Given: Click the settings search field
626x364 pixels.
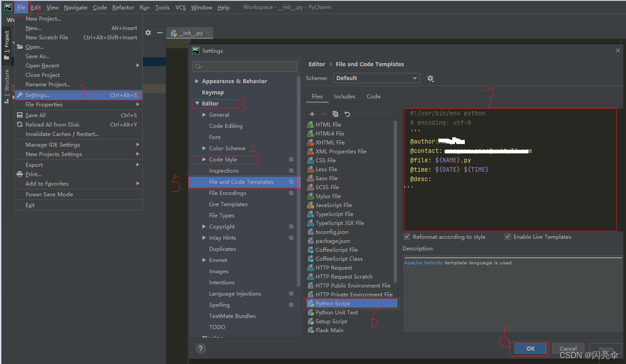Looking at the screenshot, I should pyautogui.click(x=244, y=67).
